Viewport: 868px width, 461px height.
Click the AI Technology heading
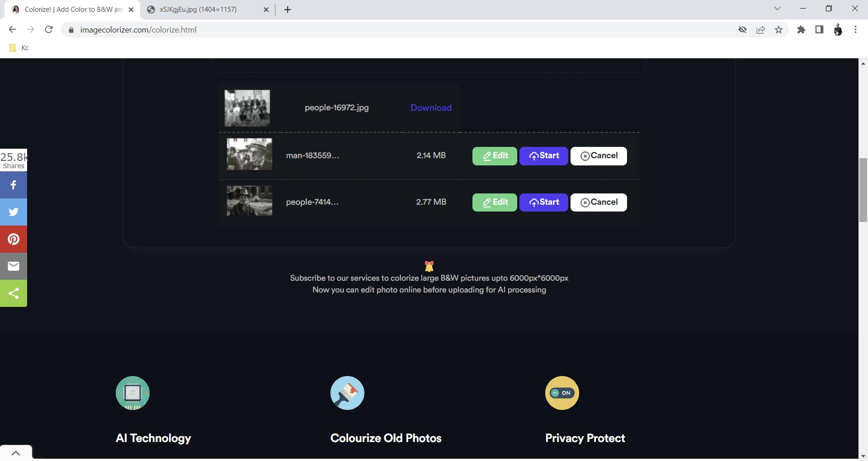coord(153,438)
